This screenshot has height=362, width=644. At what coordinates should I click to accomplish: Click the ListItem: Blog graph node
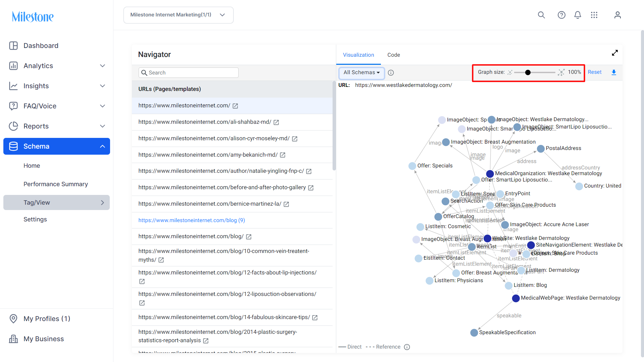(x=509, y=286)
